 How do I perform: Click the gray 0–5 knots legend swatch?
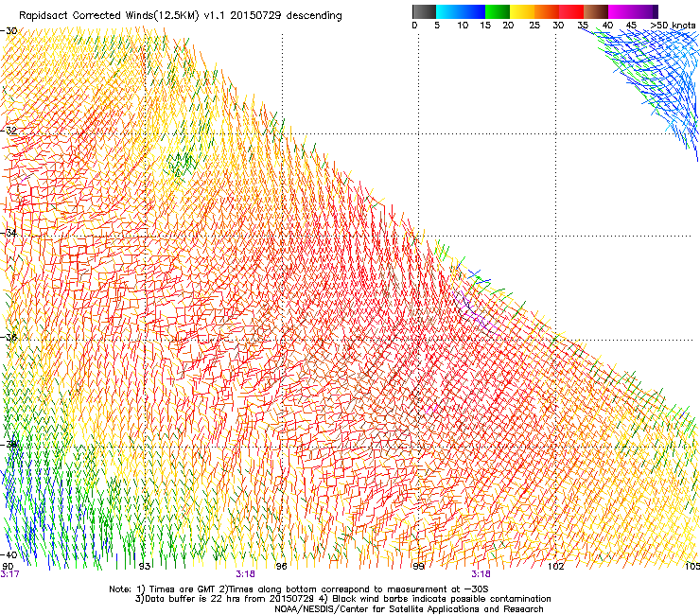[x=424, y=11]
